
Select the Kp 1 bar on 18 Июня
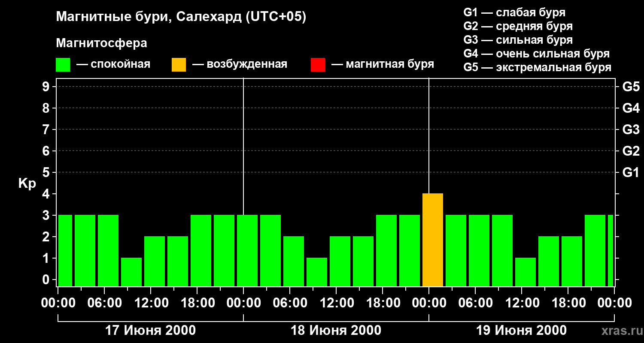pos(317,272)
